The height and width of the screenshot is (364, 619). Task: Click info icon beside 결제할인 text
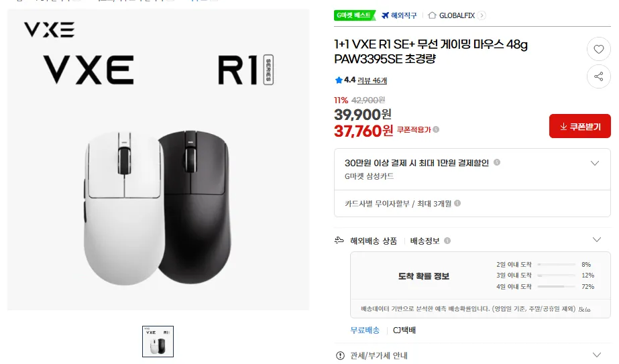tap(497, 162)
